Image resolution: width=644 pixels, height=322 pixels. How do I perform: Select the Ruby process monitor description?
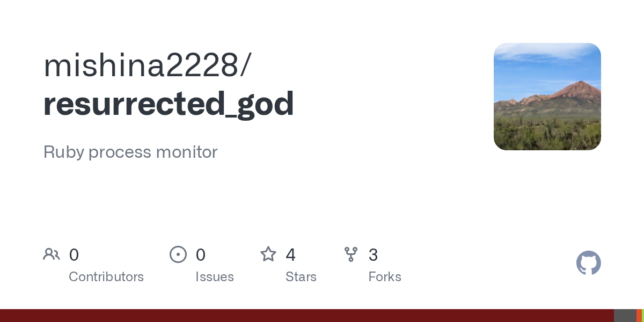point(130,152)
